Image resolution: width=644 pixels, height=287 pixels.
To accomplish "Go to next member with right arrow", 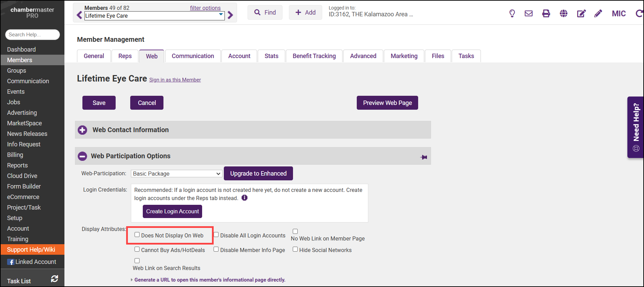I will 231,15.
